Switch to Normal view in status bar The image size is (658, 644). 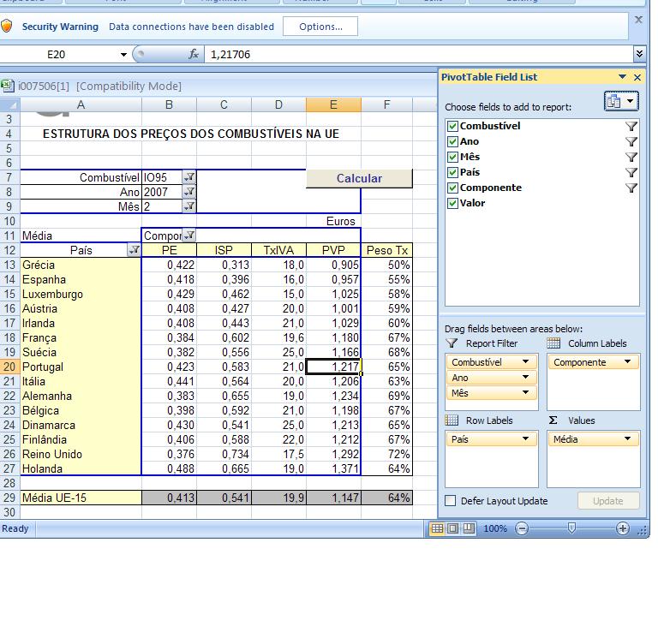click(x=437, y=528)
